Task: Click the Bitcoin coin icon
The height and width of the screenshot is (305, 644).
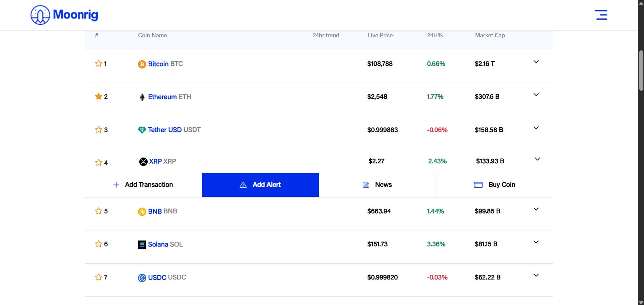Action: pos(142,64)
